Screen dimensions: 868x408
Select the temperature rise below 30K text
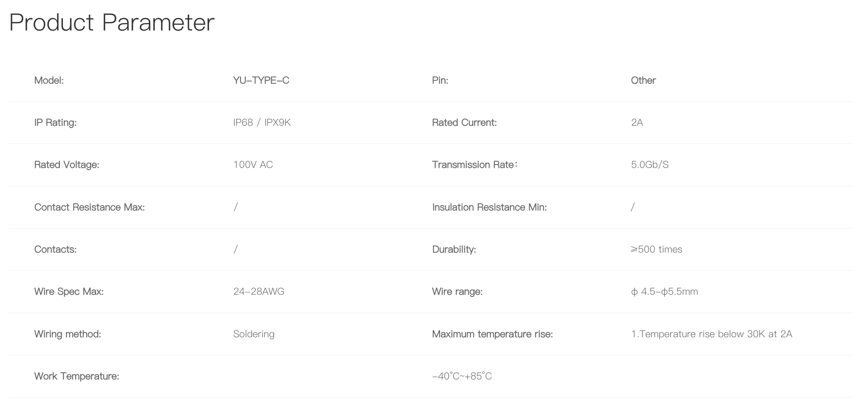click(x=712, y=334)
